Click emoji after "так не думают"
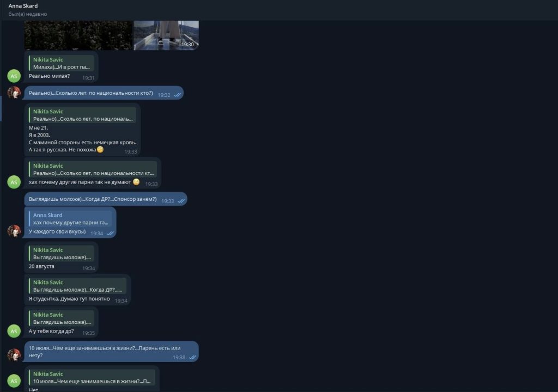The height and width of the screenshot is (392, 558). [x=136, y=182]
